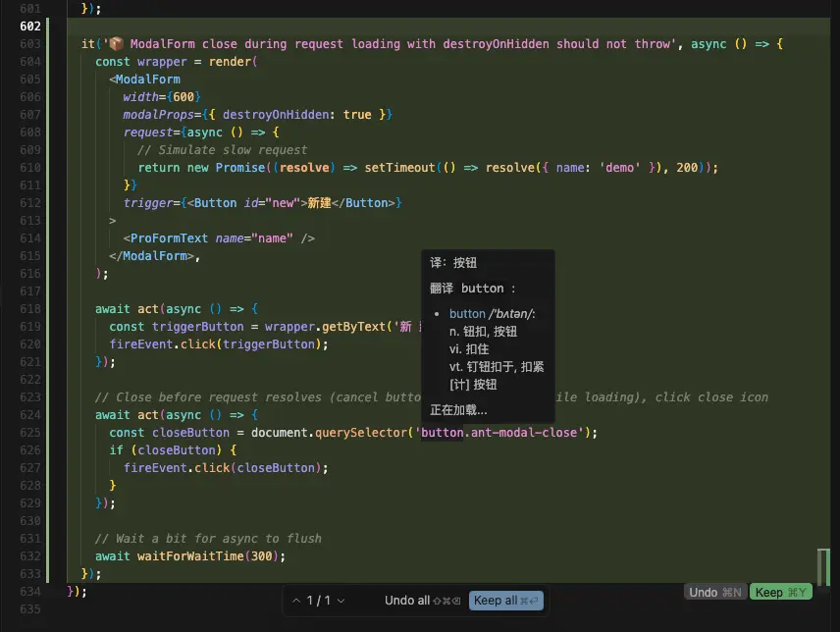
Task: Click line number 602 in the gutter
Action: 29,26
